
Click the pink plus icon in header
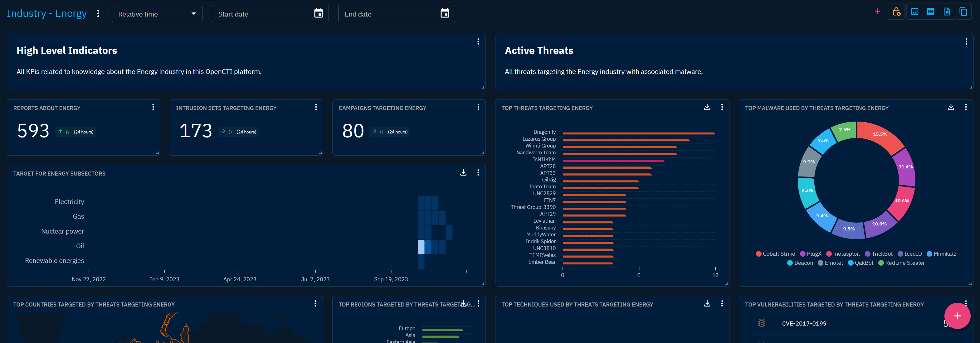878,12
